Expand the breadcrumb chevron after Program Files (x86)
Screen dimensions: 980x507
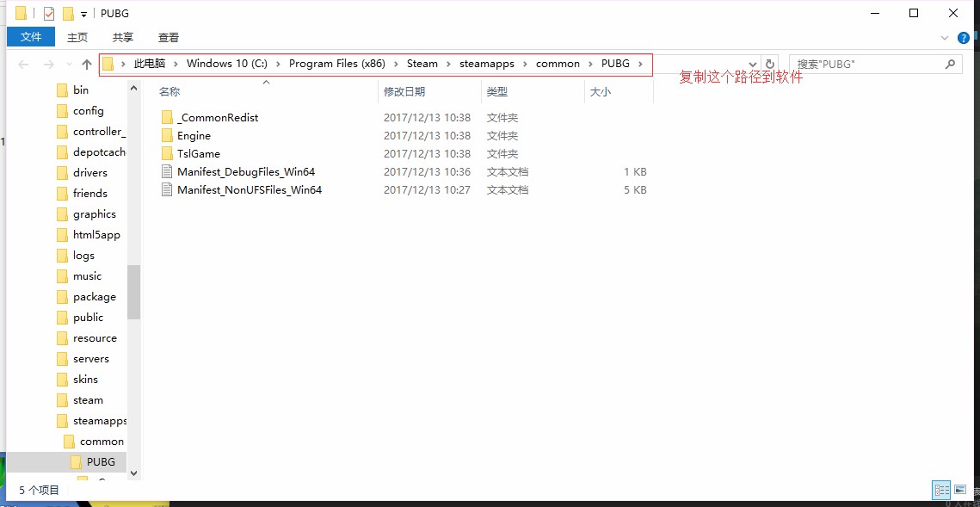397,64
